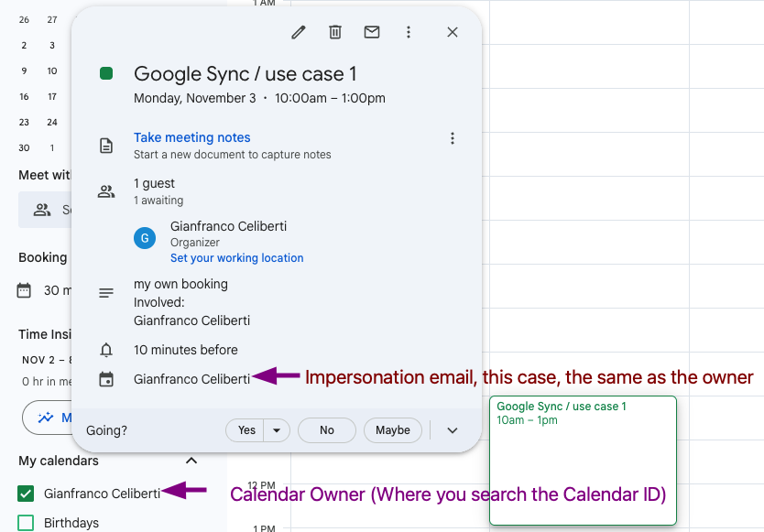
Task: Click the guests people icon in popup
Action: pyautogui.click(x=106, y=191)
